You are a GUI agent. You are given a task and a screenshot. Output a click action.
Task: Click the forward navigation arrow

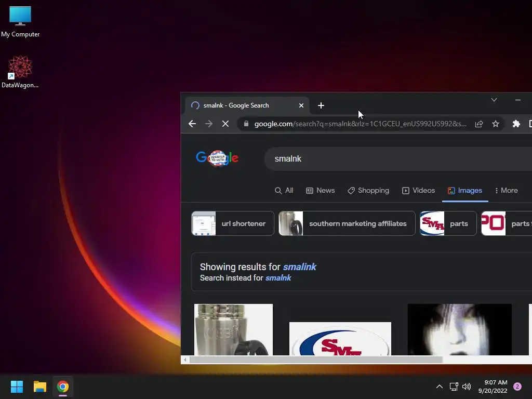click(x=209, y=124)
